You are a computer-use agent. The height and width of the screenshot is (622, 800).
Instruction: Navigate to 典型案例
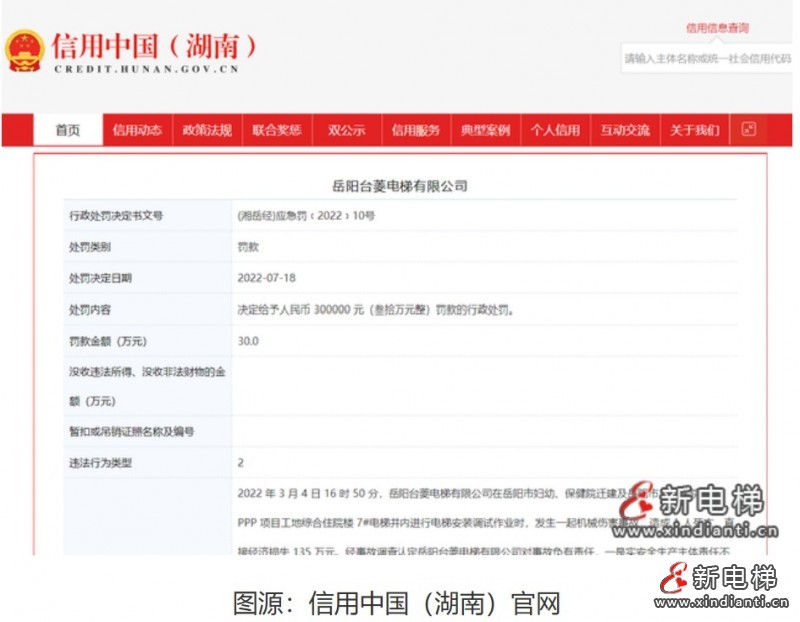pyautogui.click(x=485, y=131)
